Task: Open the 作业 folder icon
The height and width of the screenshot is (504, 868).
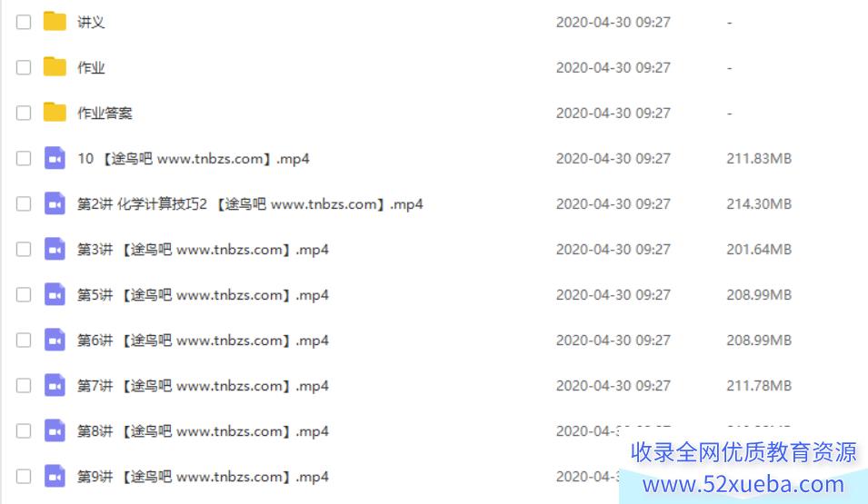Action: coord(55,67)
